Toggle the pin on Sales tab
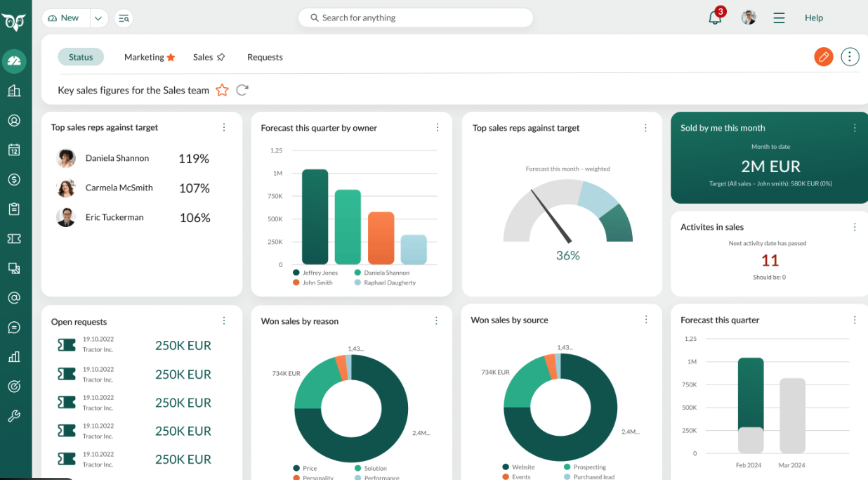868x480 pixels. (221, 58)
